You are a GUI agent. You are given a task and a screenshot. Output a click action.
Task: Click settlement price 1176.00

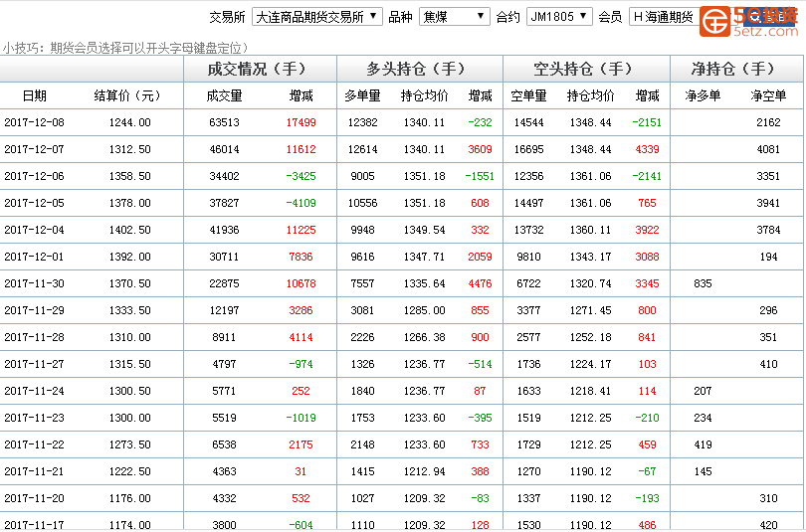click(x=130, y=498)
